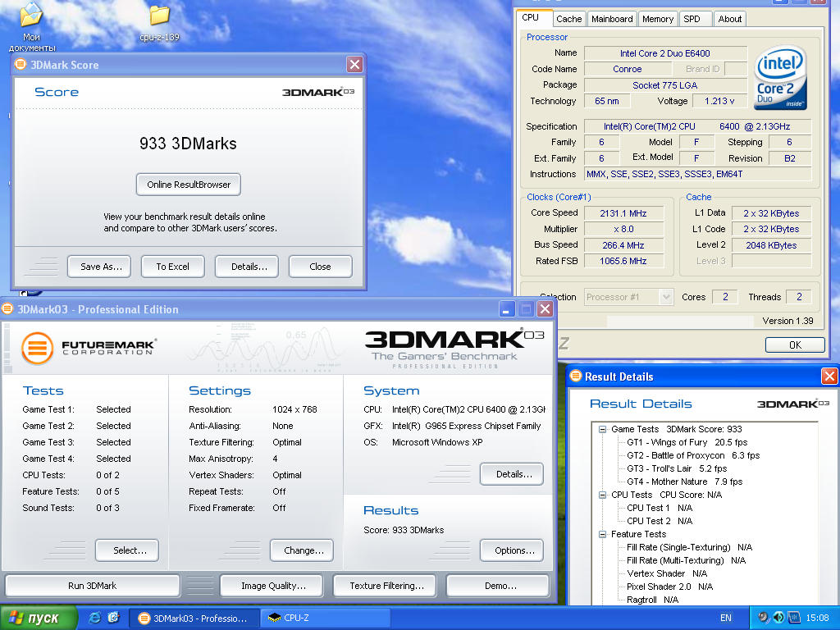Launch Internet Explorer from quick launch
Screen dimensions: 840x630
(x=95, y=618)
